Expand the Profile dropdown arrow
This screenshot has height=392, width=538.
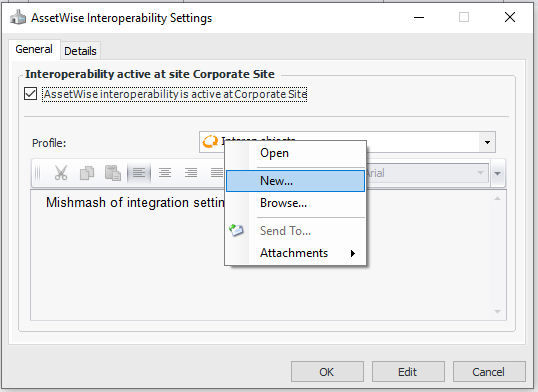[x=487, y=142]
